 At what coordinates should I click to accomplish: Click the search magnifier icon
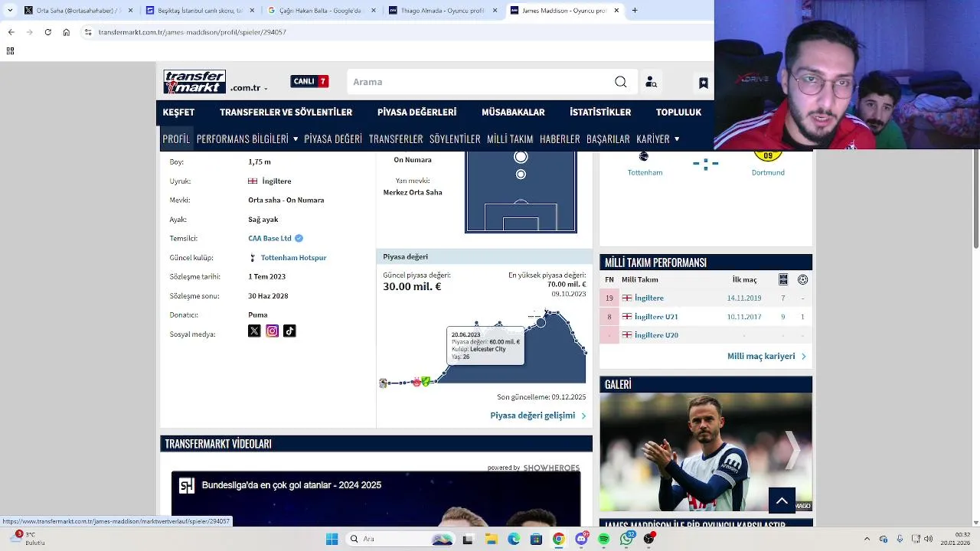[621, 82]
